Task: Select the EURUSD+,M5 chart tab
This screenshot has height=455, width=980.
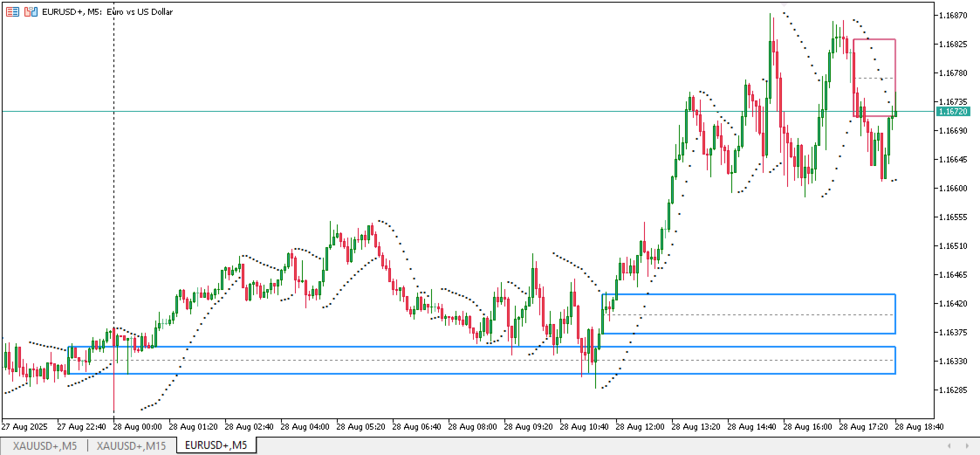Action: coord(217,445)
